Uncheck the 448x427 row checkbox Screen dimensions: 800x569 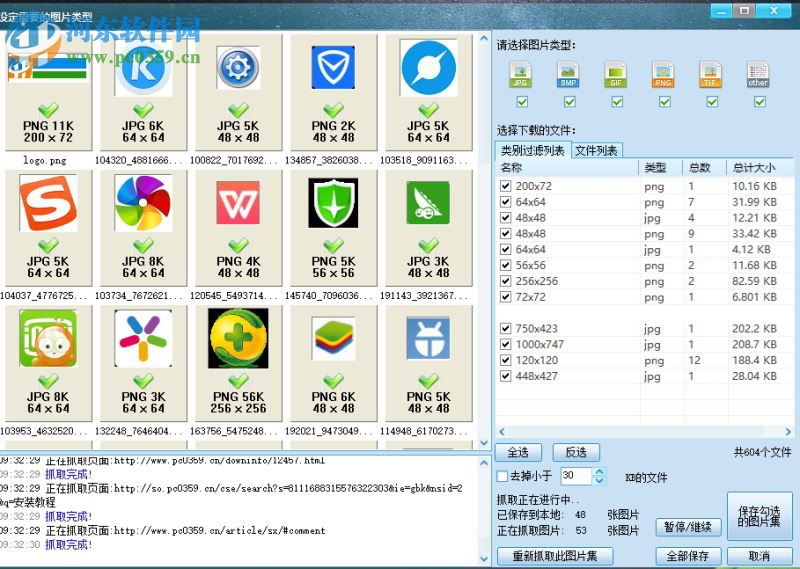pos(505,376)
